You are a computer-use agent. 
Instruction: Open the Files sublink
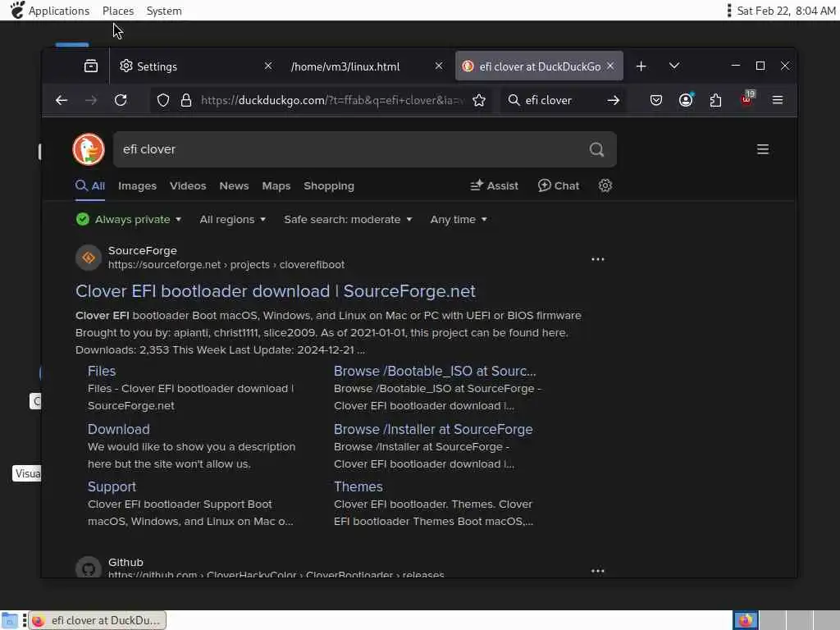tap(102, 371)
